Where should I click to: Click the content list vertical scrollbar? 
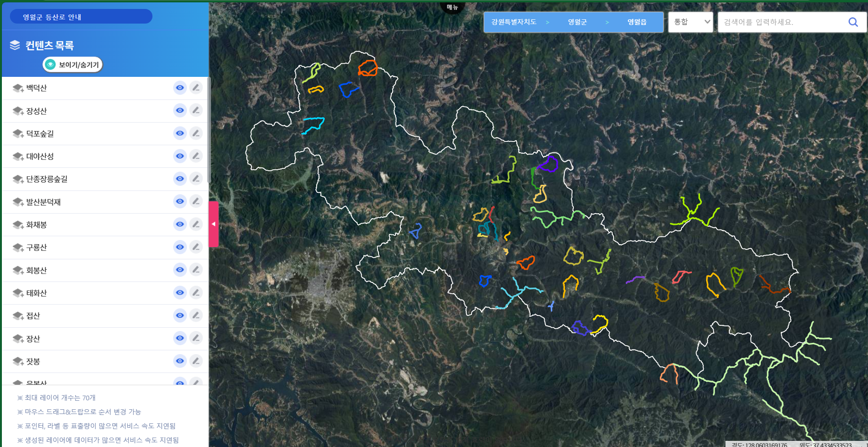tap(208, 132)
